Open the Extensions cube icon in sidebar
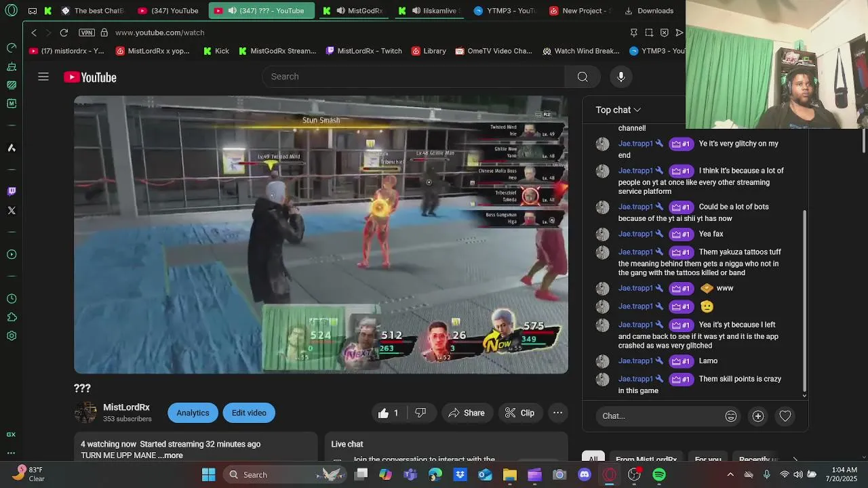 [12, 317]
